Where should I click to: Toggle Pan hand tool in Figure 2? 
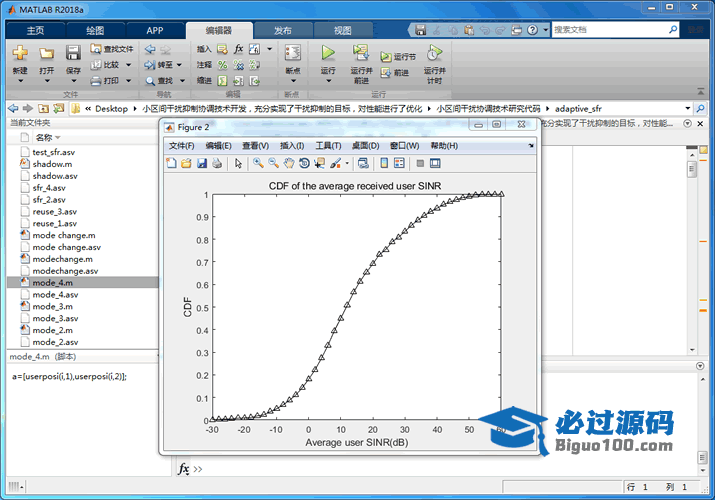[289, 163]
